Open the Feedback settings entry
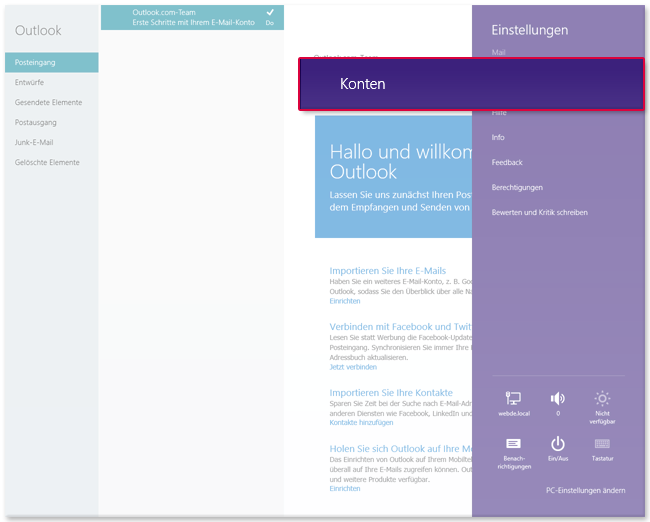The image size is (650, 522). tap(507, 162)
